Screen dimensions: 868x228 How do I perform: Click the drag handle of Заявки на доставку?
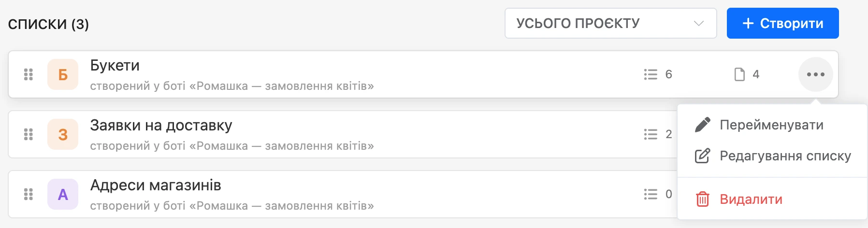point(29,134)
